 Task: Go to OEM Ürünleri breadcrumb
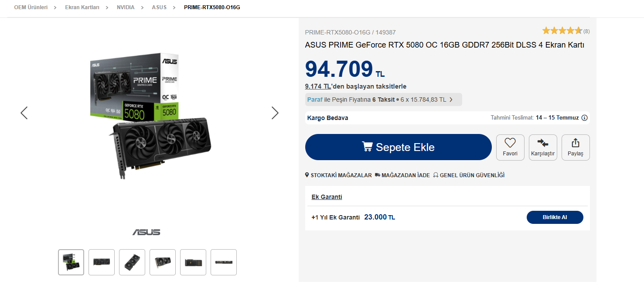pyautogui.click(x=31, y=7)
